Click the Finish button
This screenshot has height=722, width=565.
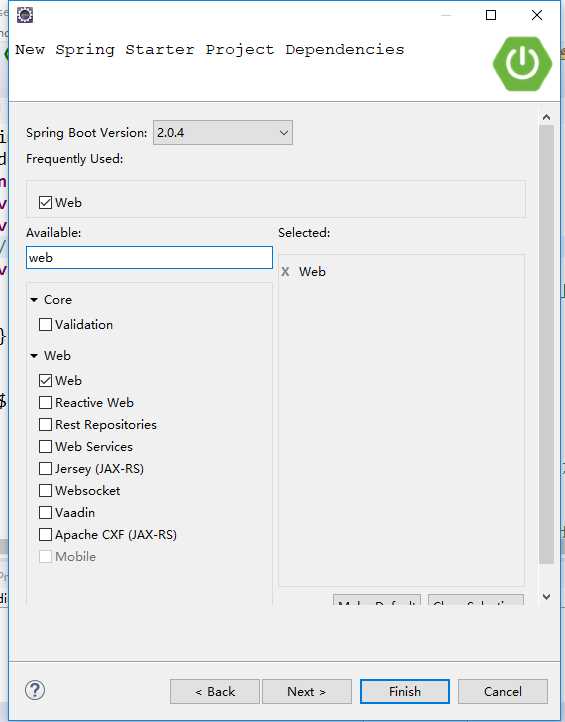(x=405, y=692)
